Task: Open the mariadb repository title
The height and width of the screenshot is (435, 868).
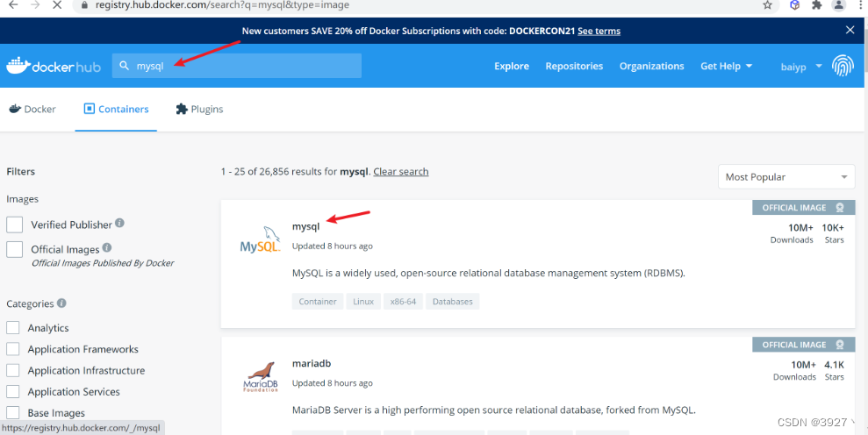Action: click(312, 364)
